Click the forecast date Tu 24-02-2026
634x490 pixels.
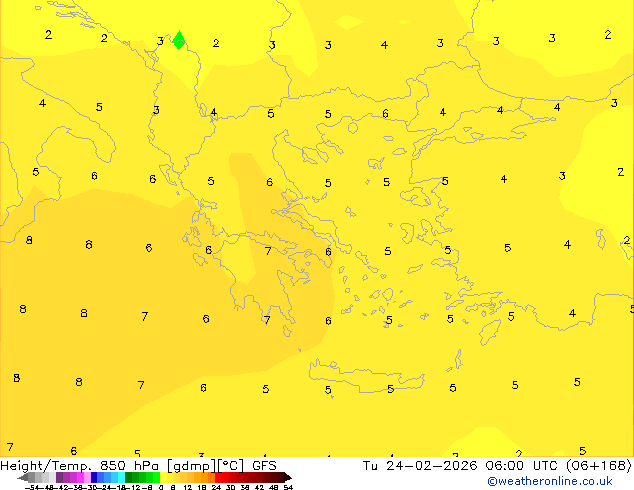point(420,465)
